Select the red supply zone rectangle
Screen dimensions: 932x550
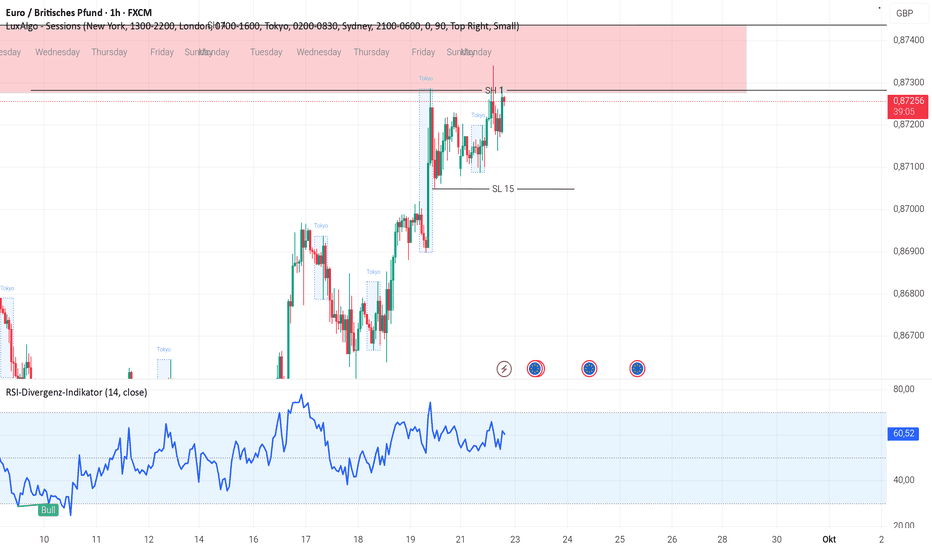(373, 59)
